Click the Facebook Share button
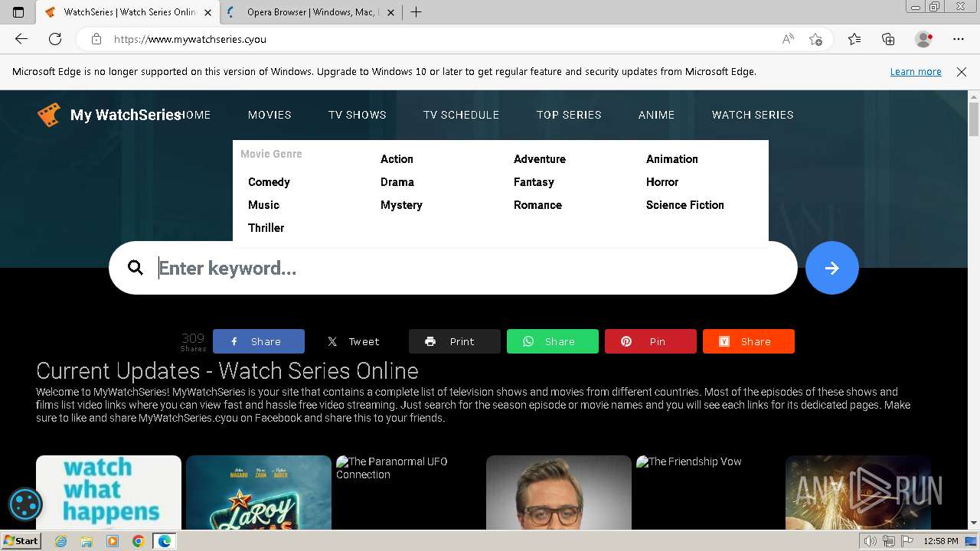The width and height of the screenshot is (980, 551). pyautogui.click(x=258, y=341)
